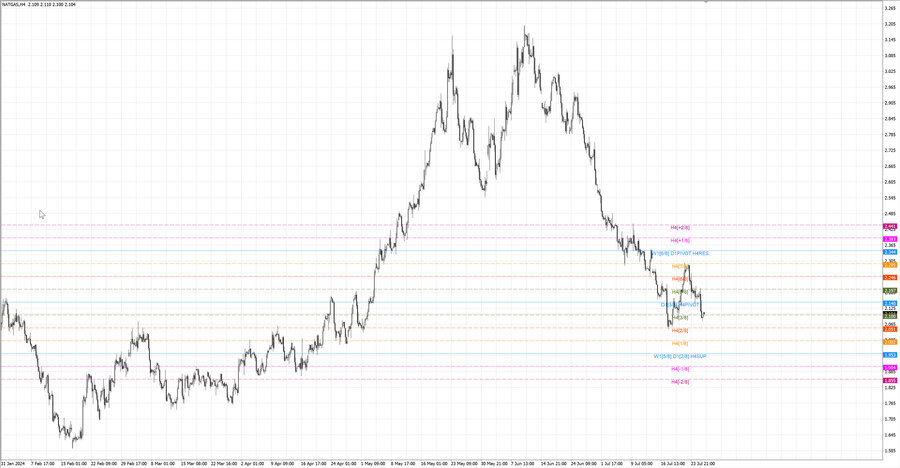Click the 2.441 price tag on axis
Image resolution: width=900 pixels, height=468 pixels.
coord(890,226)
